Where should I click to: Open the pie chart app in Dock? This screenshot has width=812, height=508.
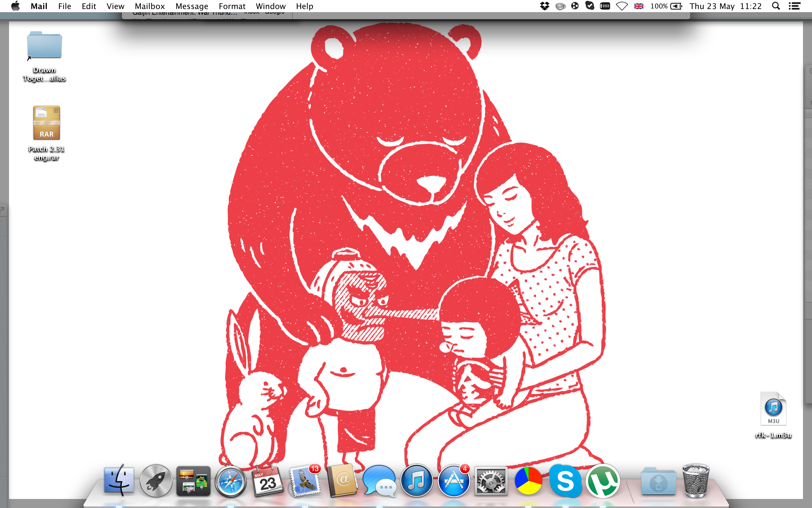[528, 481]
